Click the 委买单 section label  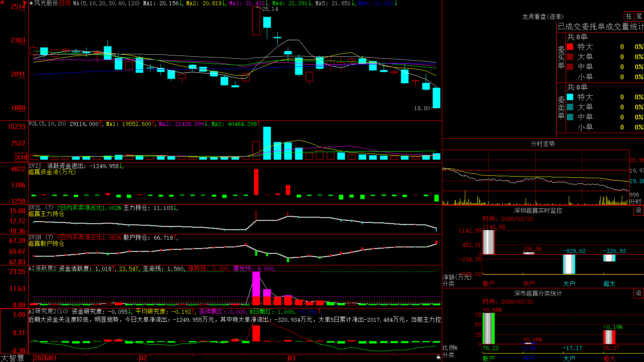tap(561, 58)
